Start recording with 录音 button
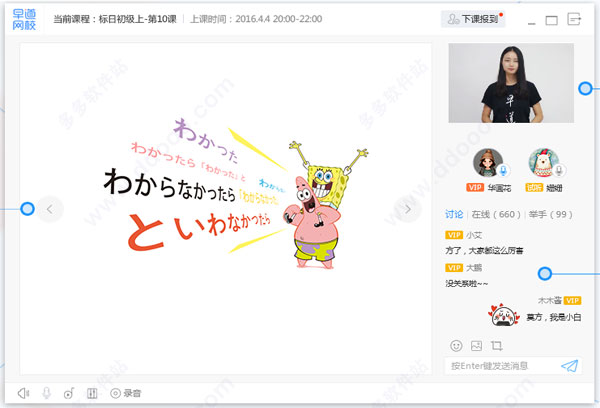The width and height of the screenshot is (600, 408). (x=126, y=393)
